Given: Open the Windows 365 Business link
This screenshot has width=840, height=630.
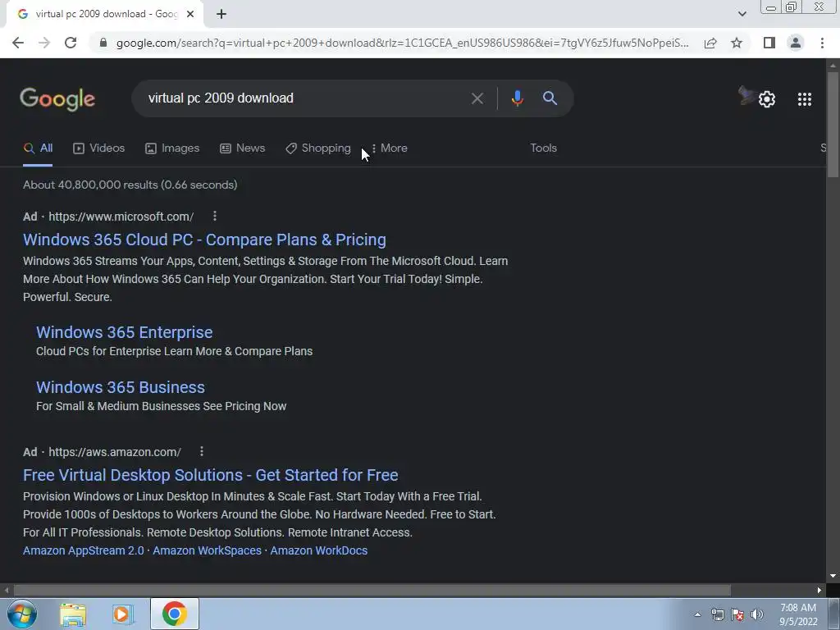Looking at the screenshot, I should (121, 387).
